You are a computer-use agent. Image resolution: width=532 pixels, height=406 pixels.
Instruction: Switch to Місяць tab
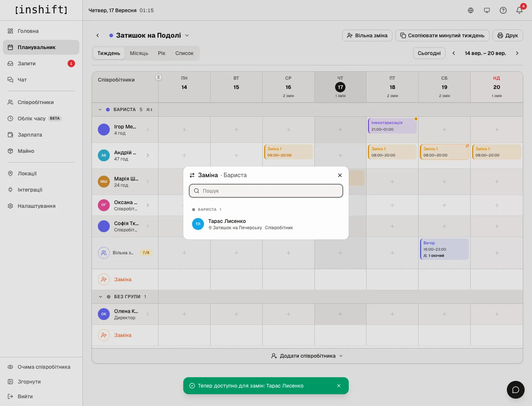coord(139,53)
